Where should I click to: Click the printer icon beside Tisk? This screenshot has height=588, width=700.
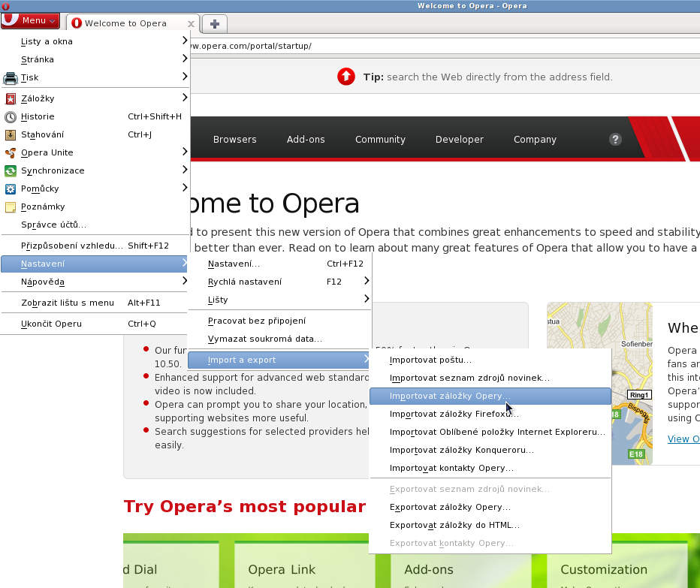pos(11,78)
